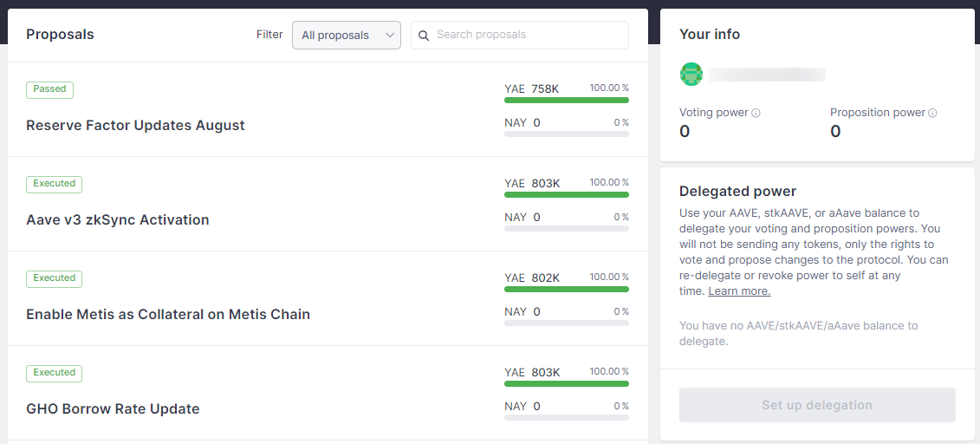The width and height of the screenshot is (980, 444).
Task: Open Enable Metis as Collateral proposal
Action: click(x=168, y=315)
